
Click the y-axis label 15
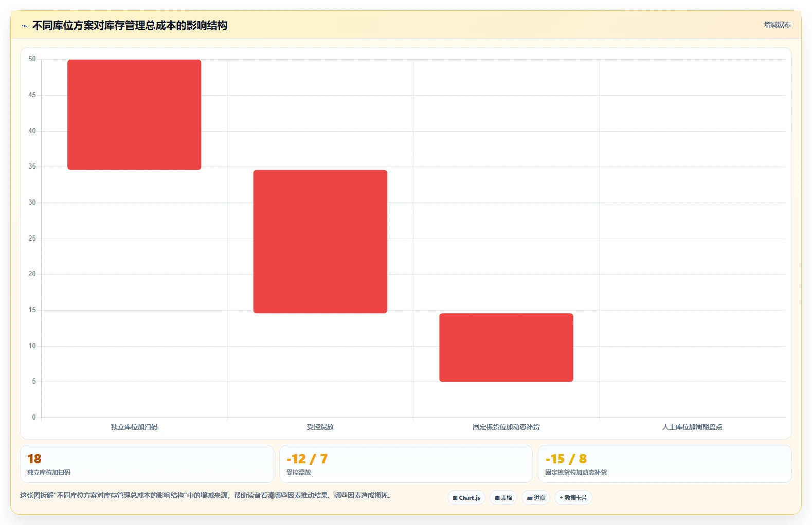pos(32,310)
